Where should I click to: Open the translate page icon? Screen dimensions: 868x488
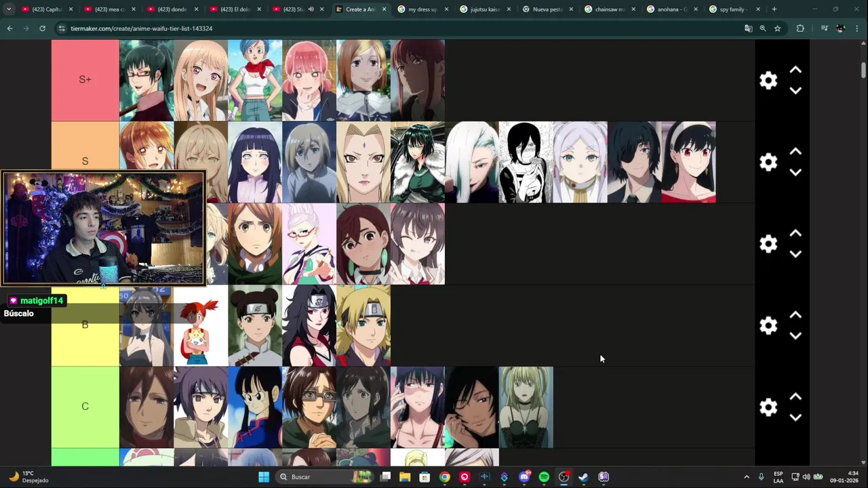(x=748, y=28)
